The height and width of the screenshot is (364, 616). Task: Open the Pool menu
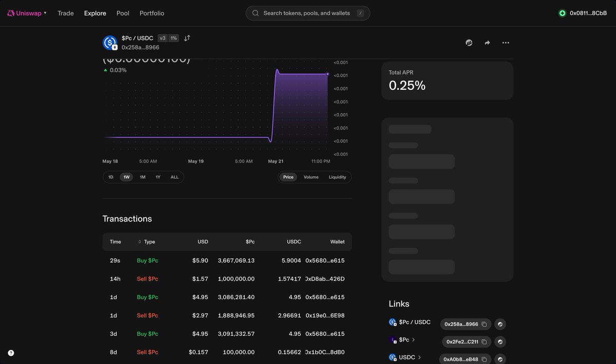click(123, 13)
